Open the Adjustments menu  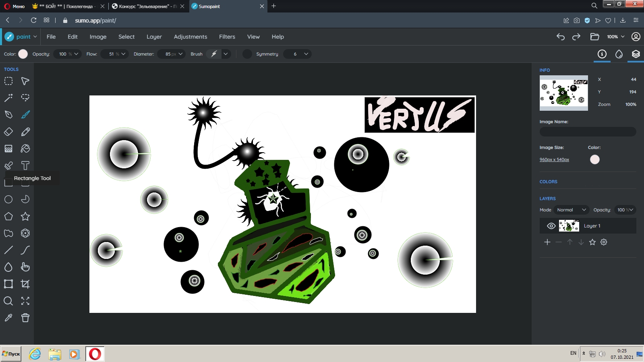tap(190, 37)
